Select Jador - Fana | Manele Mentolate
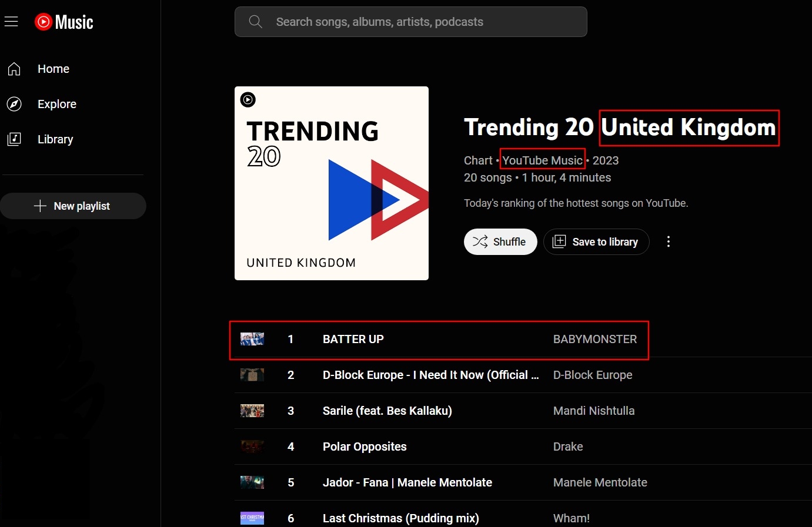The height and width of the screenshot is (527, 812). (x=407, y=482)
